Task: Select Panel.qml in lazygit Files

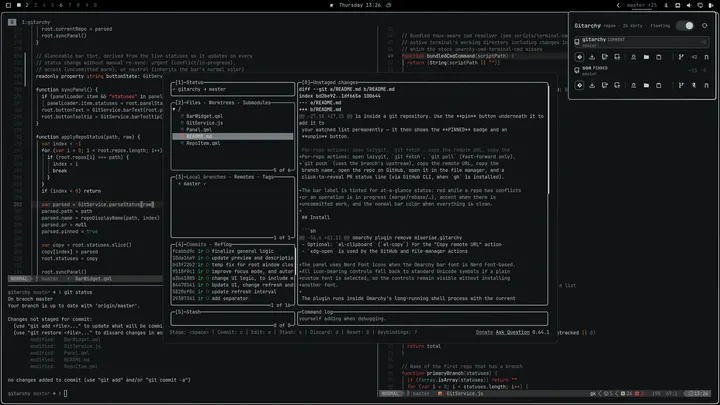Action: click(199, 129)
